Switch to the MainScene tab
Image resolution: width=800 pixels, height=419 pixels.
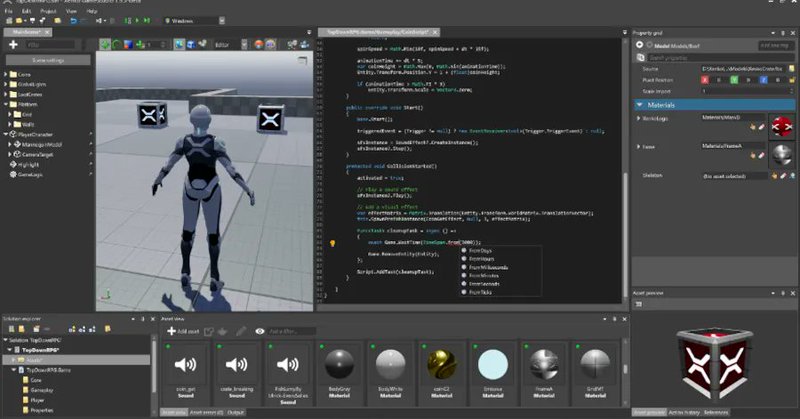coord(26,32)
